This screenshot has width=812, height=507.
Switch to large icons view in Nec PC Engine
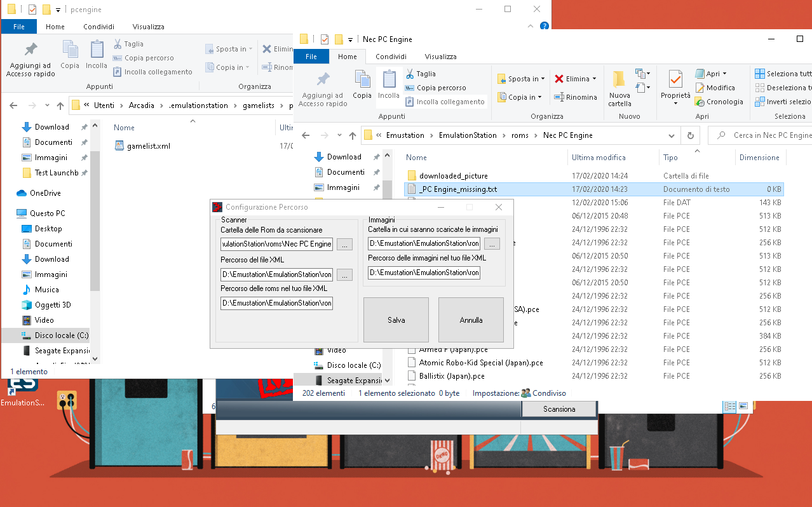click(743, 406)
